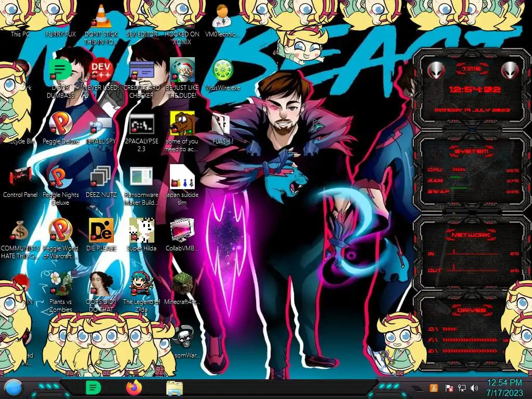This screenshot has height=399, width=532.
Task: Open the taskbar clock showing 12:54 PM
Action: point(504,388)
